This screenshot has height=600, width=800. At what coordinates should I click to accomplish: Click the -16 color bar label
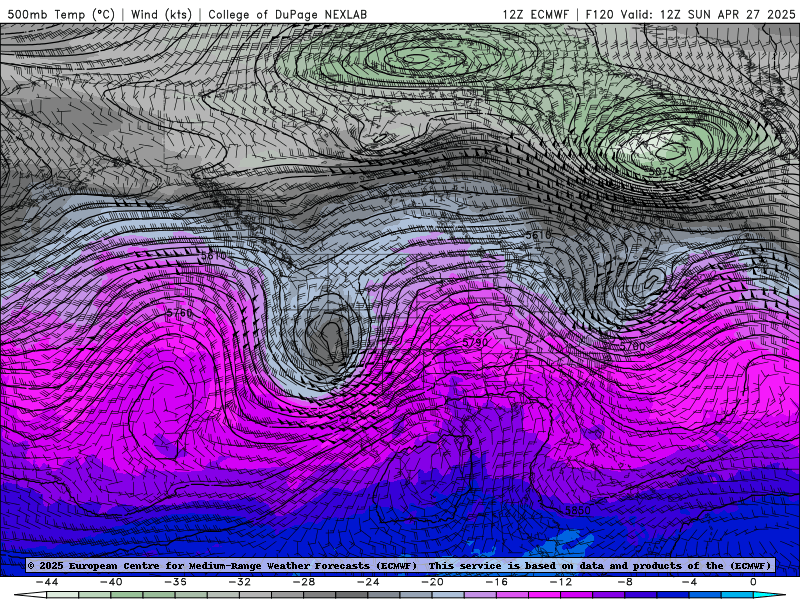[496, 582]
